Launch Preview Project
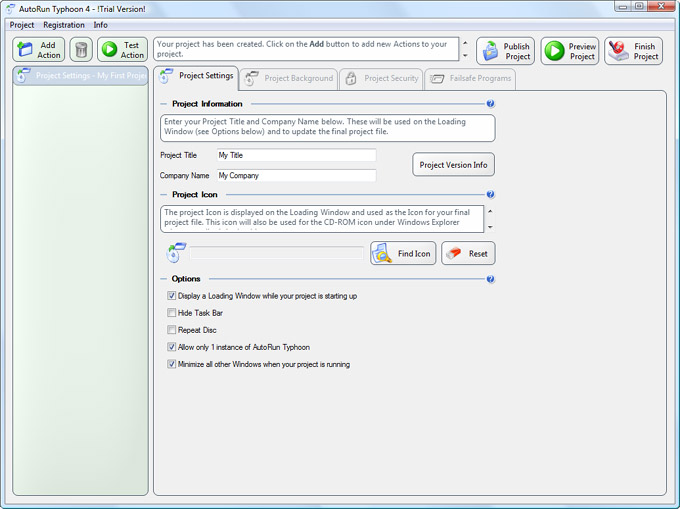Viewport: 680px width, 509px height. point(570,51)
